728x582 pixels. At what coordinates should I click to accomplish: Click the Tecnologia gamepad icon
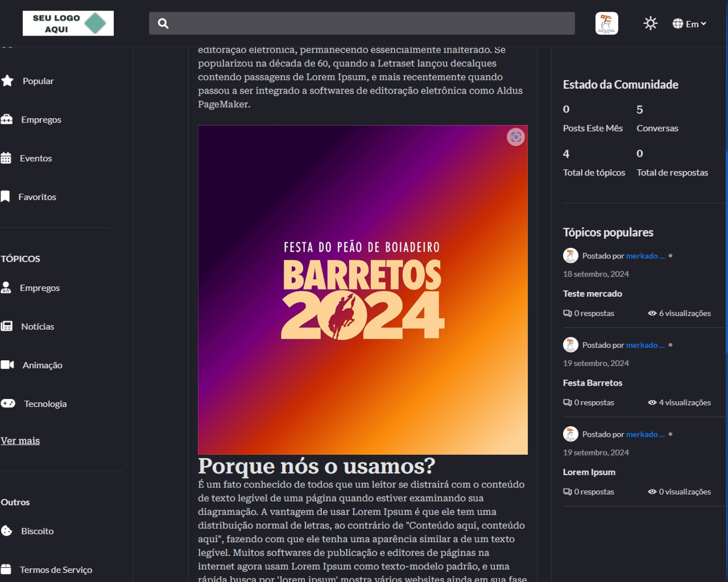(x=8, y=404)
